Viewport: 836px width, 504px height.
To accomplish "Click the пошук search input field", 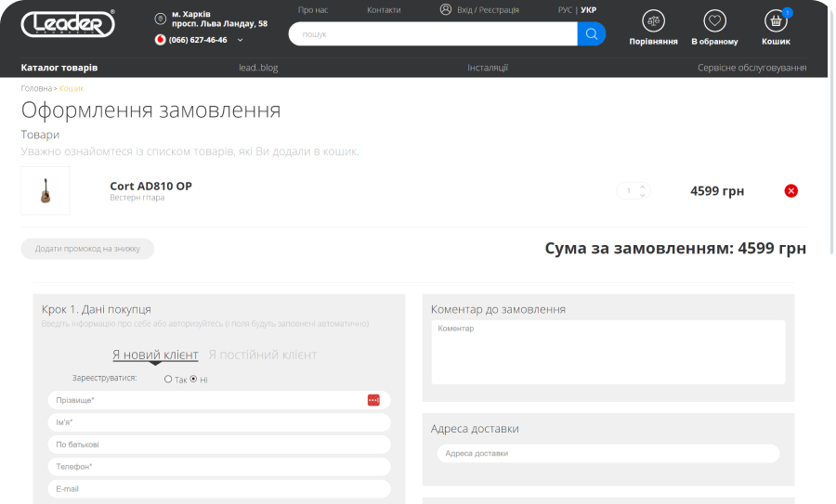I will point(433,34).
